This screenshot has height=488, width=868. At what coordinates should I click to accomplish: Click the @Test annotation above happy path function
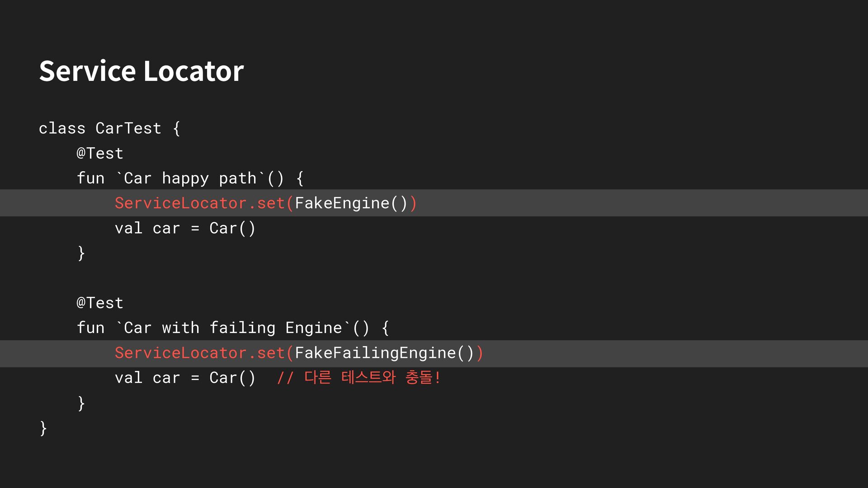coord(100,154)
